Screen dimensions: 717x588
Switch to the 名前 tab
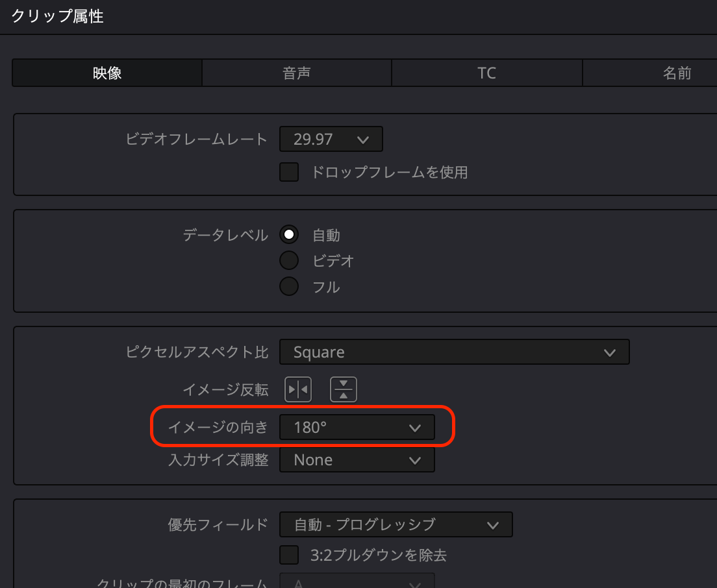click(675, 73)
